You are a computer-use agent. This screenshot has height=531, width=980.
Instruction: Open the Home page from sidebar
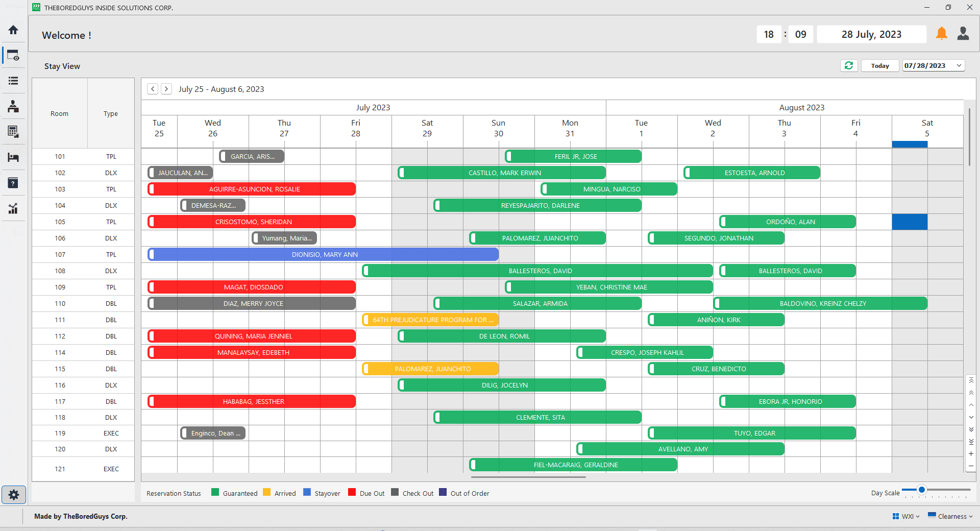(x=13, y=30)
